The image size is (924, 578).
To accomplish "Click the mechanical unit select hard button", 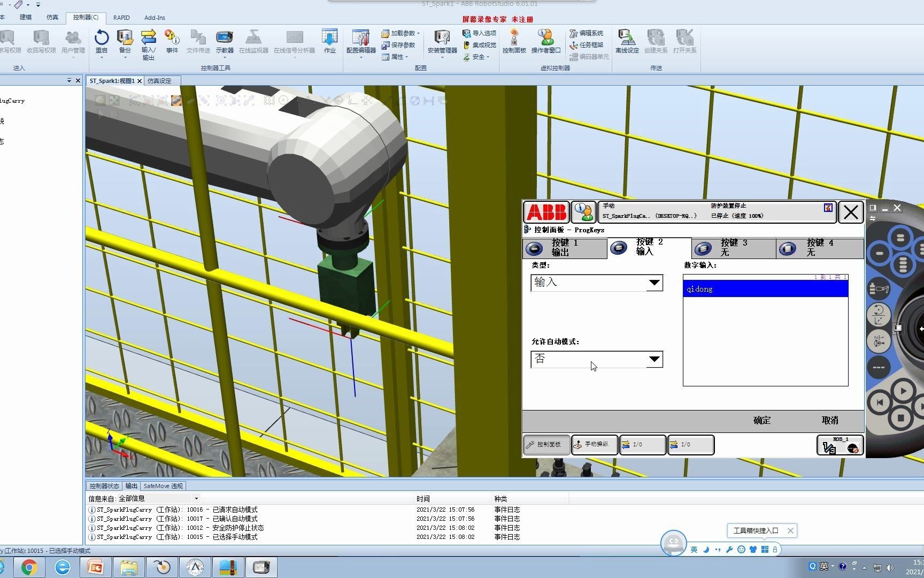I will [x=879, y=290].
